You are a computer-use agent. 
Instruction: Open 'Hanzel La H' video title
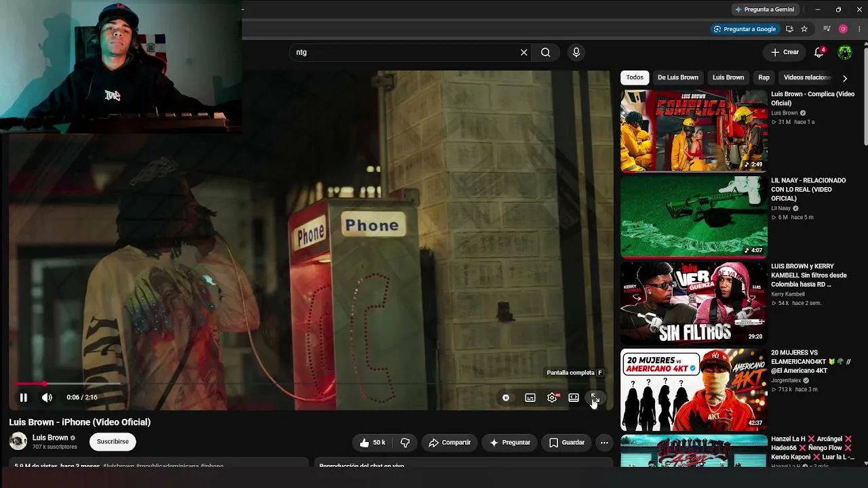pos(811,448)
